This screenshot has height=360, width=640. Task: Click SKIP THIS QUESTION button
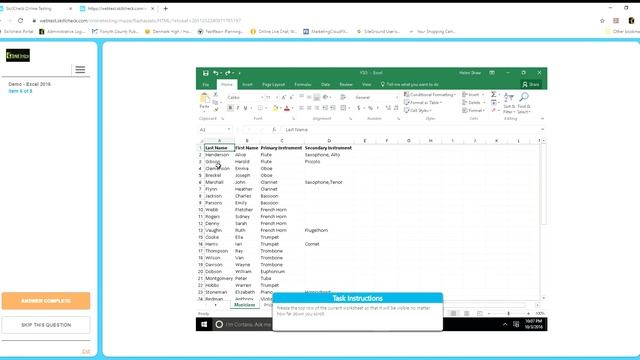46,325
